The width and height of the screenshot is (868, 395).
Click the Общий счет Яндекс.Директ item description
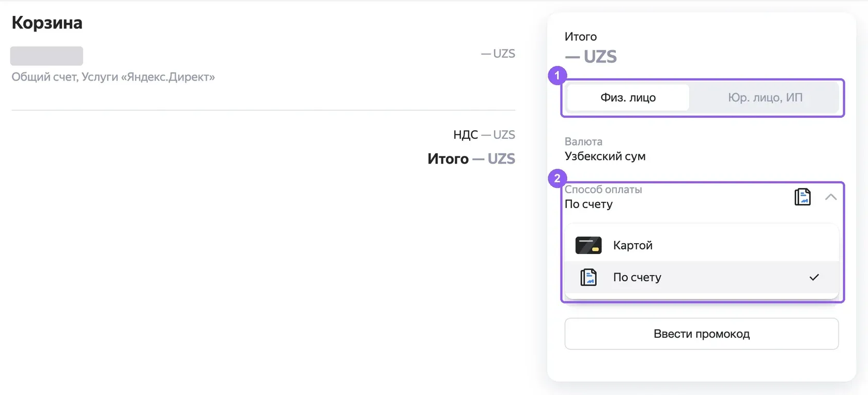click(x=113, y=77)
